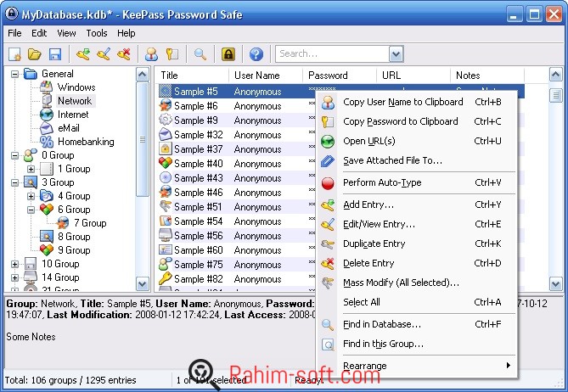Select the Sample #46 entry row
Screen dimensions: 568x392
pyautogui.click(x=236, y=193)
